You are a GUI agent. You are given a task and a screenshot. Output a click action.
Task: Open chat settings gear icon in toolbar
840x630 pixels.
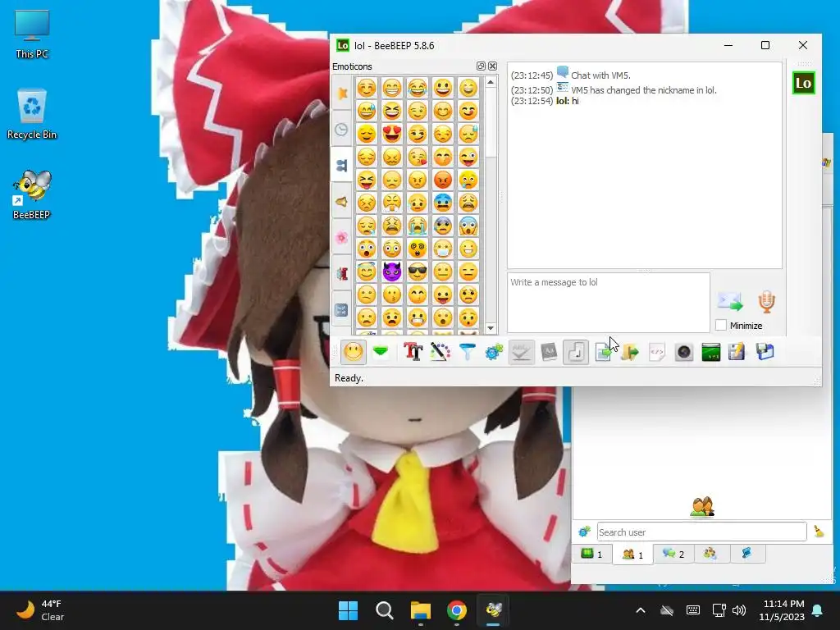[x=494, y=352]
